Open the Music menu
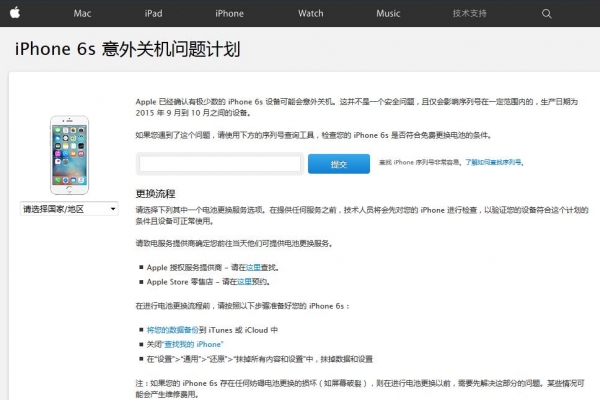Screen dimensions: 600x400 tap(388, 13)
